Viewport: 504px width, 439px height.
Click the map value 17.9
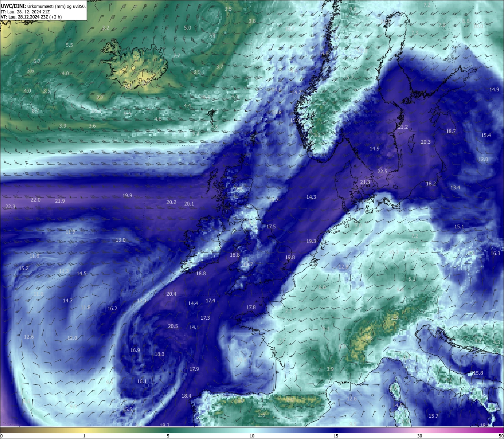click(x=194, y=369)
